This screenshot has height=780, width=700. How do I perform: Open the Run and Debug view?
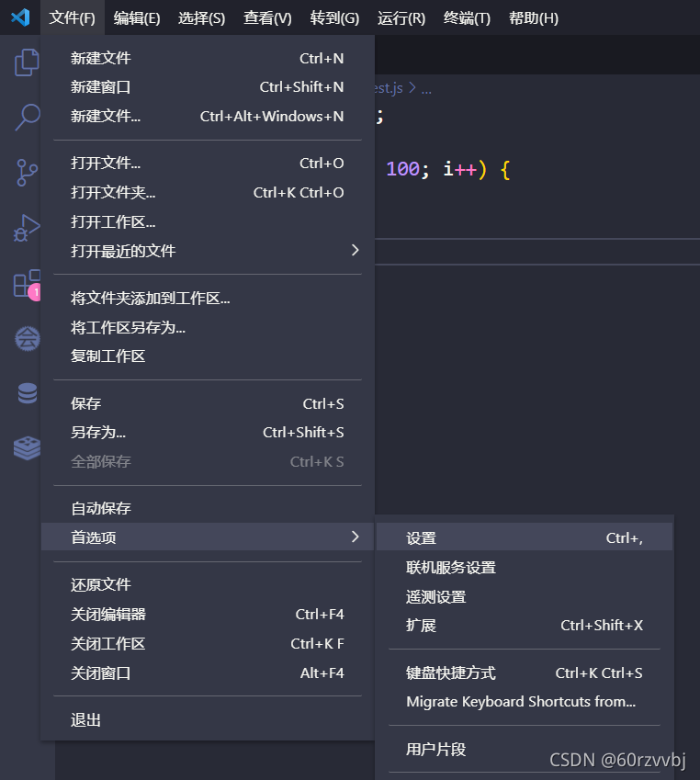coord(27,229)
